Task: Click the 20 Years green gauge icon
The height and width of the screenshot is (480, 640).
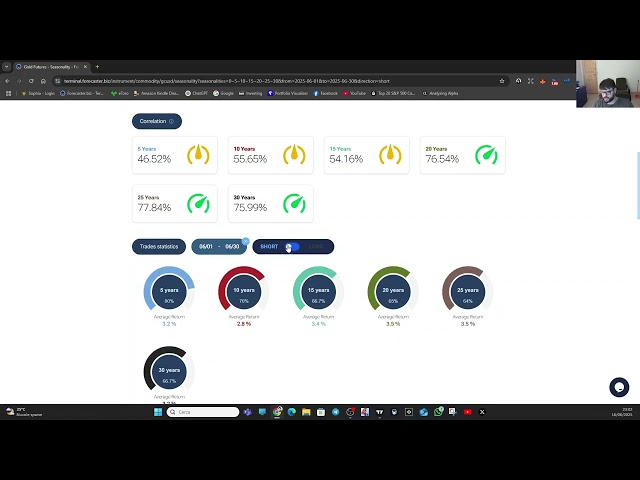Action: pyautogui.click(x=486, y=155)
